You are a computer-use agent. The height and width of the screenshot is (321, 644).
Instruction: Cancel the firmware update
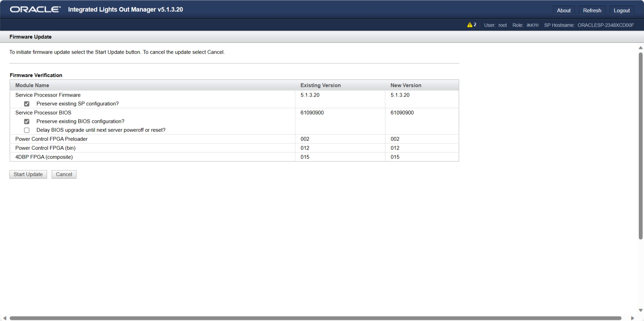point(64,174)
